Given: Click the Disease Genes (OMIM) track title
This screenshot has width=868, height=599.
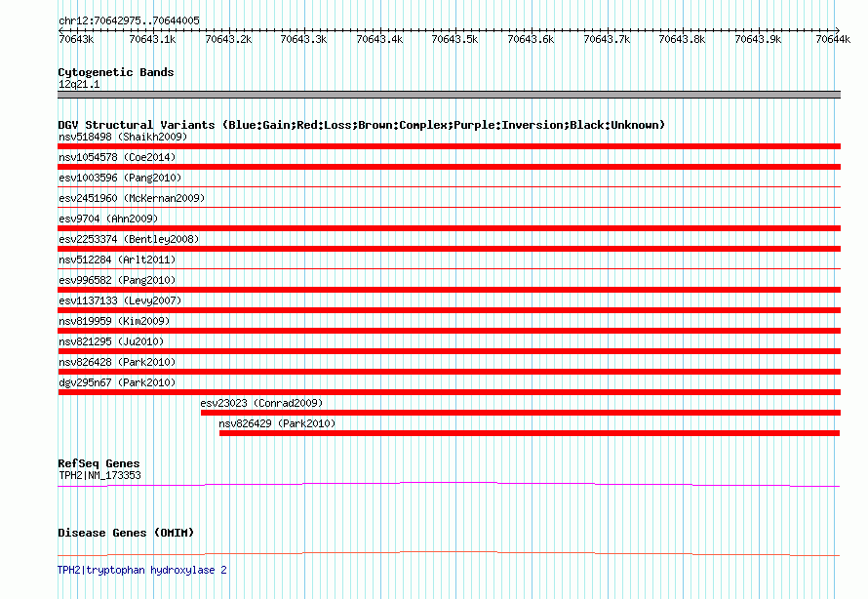Looking at the screenshot, I should tap(126, 533).
